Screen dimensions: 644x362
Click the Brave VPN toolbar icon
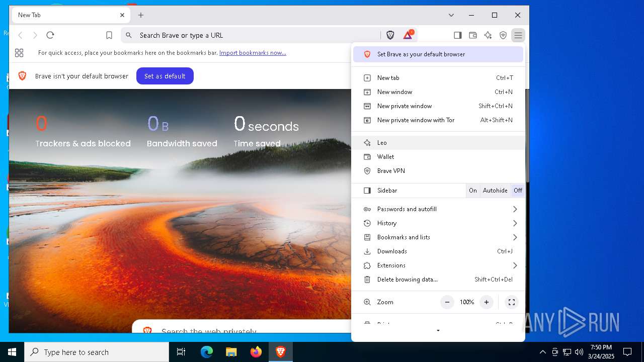[x=503, y=35]
